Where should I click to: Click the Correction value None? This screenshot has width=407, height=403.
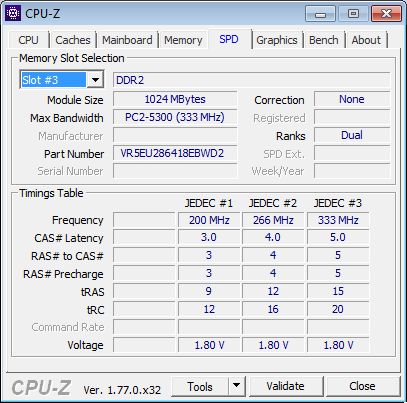point(352,99)
